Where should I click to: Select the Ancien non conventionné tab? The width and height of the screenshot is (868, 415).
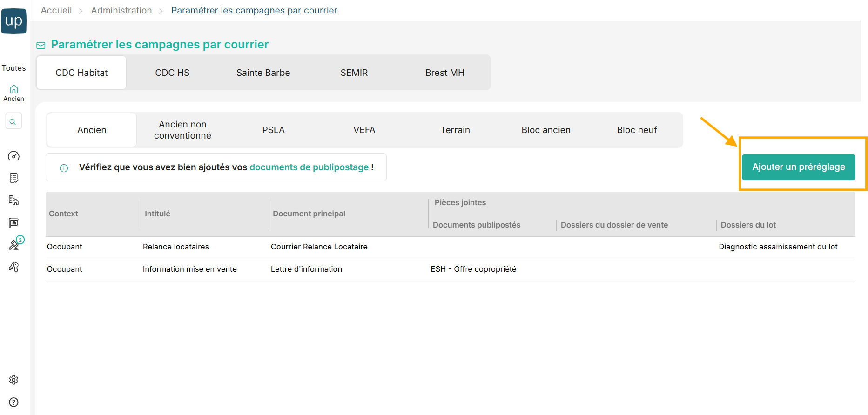coord(182,130)
